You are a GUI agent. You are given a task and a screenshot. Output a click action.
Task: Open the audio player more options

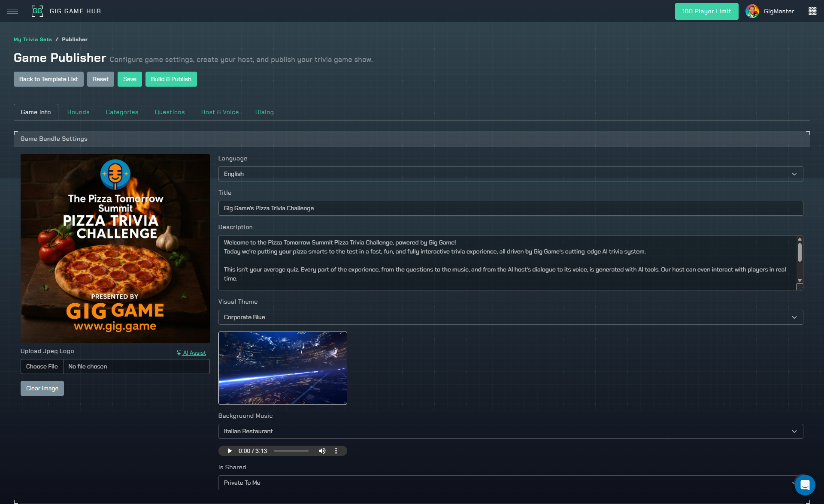(336, 451)
